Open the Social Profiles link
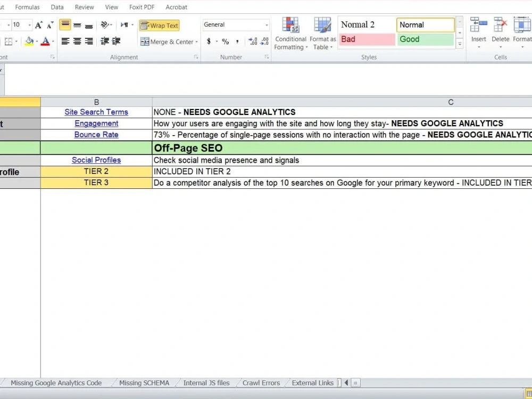 pyautogui.click(x=96, y=160)
